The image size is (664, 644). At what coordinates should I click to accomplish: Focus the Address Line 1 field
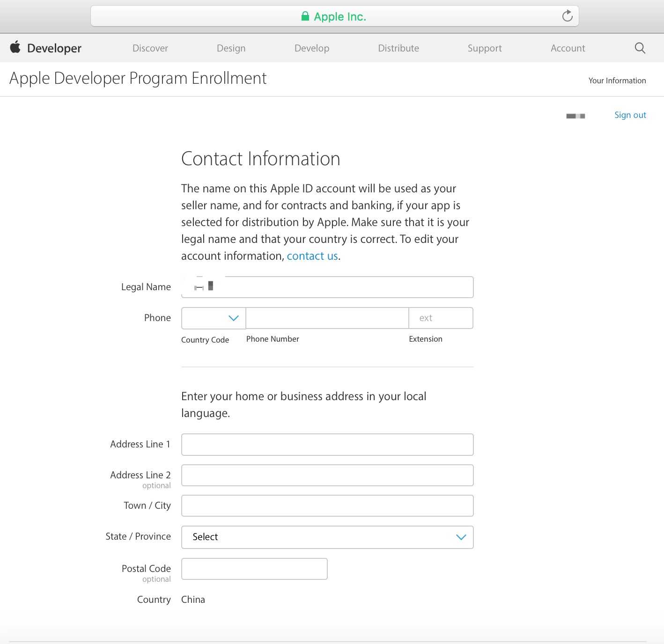(327, 445)
